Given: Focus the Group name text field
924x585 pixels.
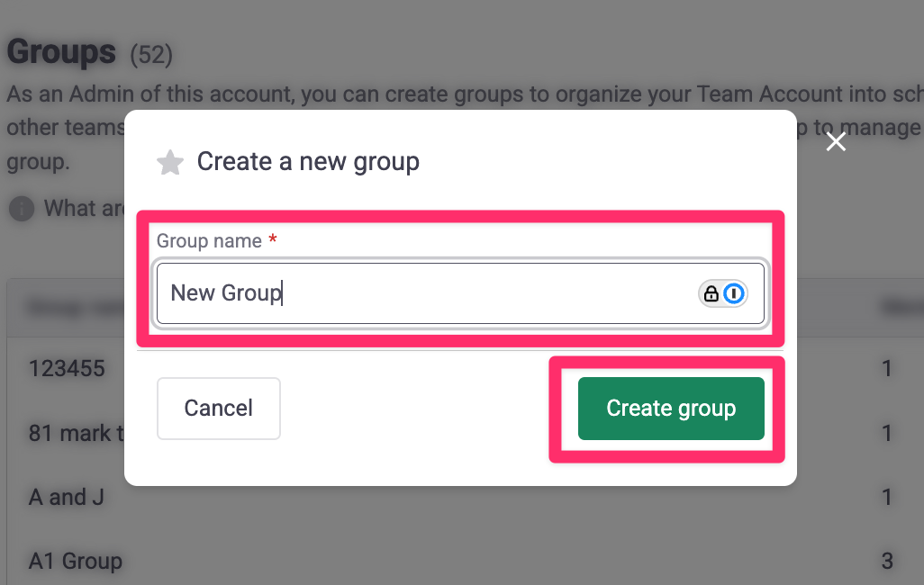Looking at the screenshot, I should coord(423,293).
